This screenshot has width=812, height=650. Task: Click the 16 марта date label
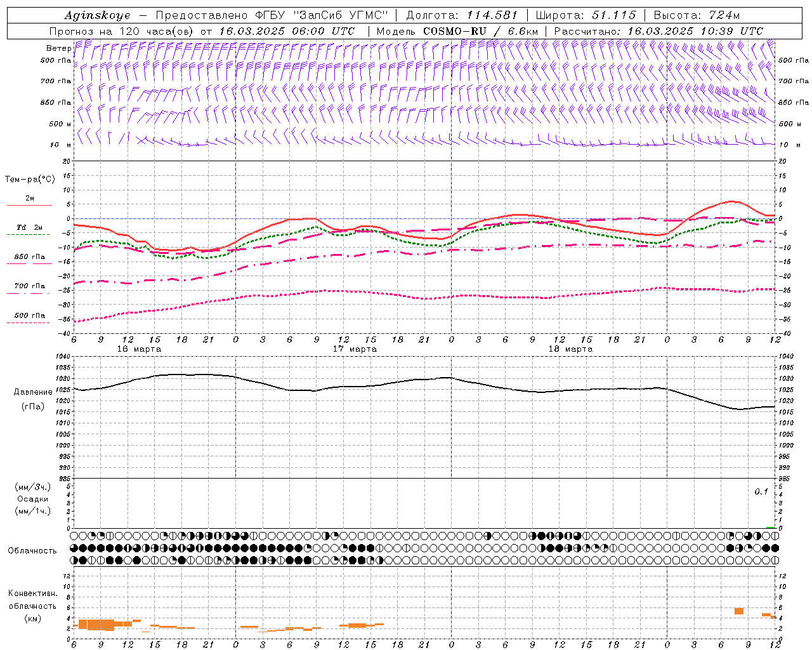140,349
